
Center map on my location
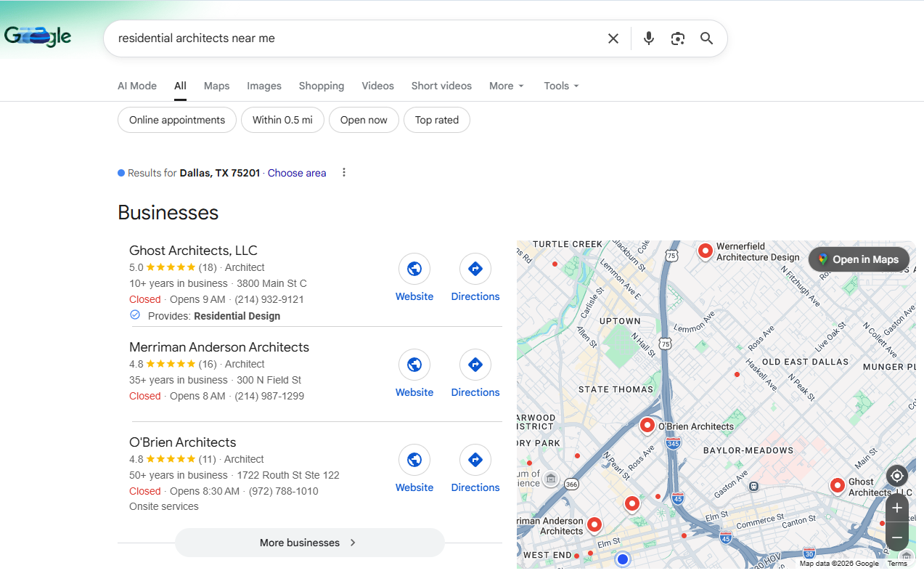897,476
